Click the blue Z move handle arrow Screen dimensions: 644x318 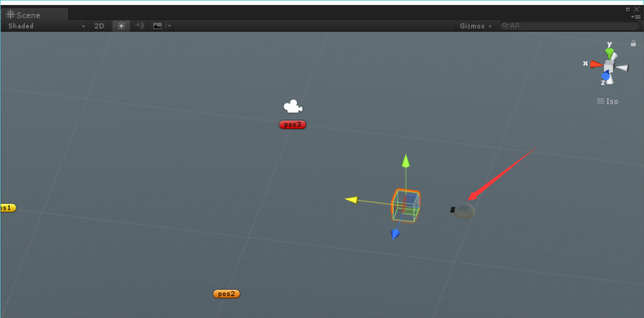[x=395, y=234]
